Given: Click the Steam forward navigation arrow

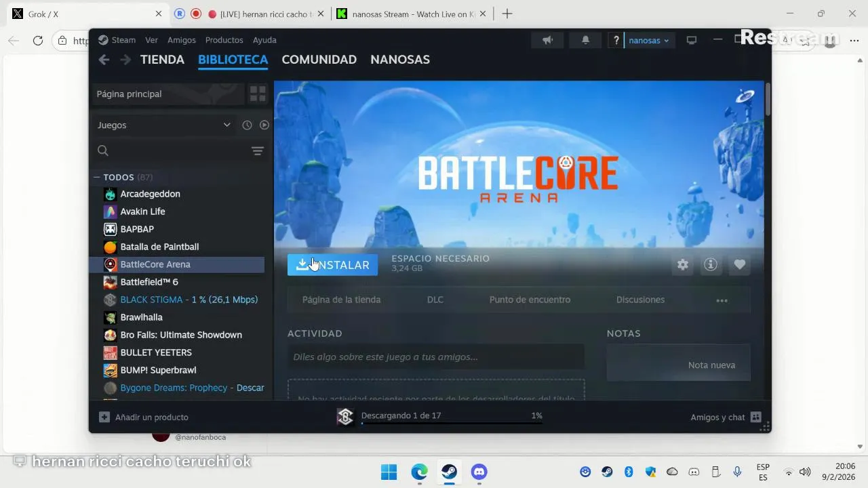Looking at the screenshot, I should 125,60.
